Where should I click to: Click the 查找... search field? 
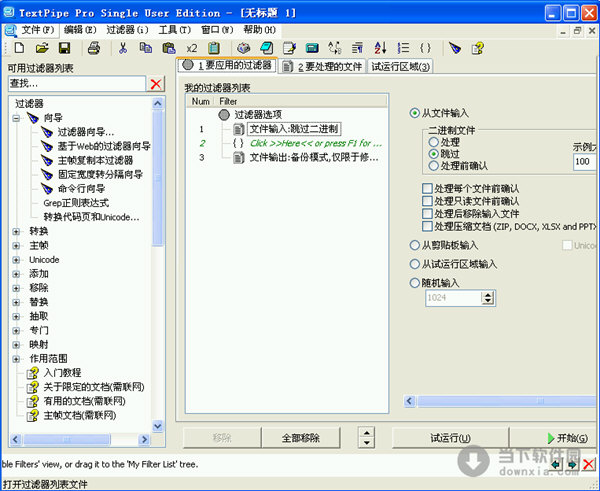(x=77, y=83)
